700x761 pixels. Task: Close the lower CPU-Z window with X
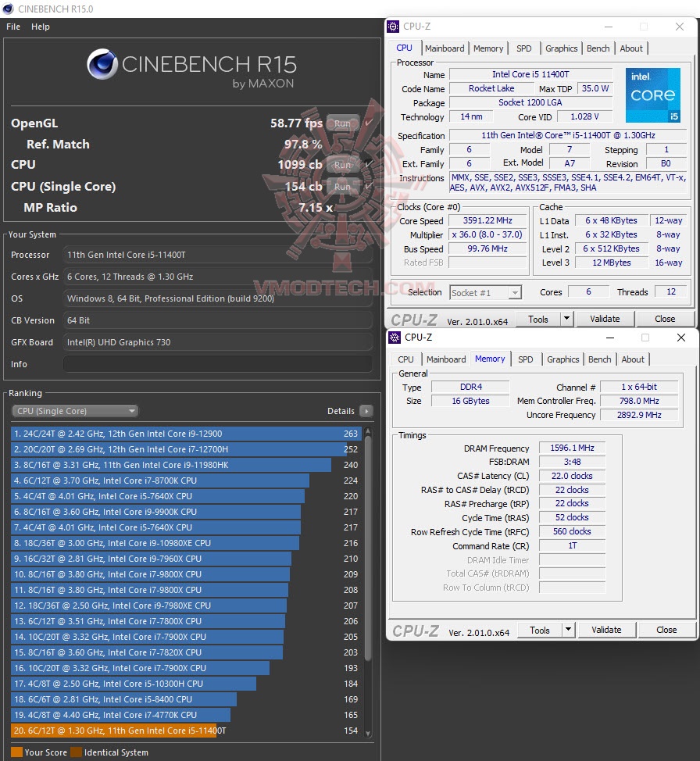pos(681,338)
